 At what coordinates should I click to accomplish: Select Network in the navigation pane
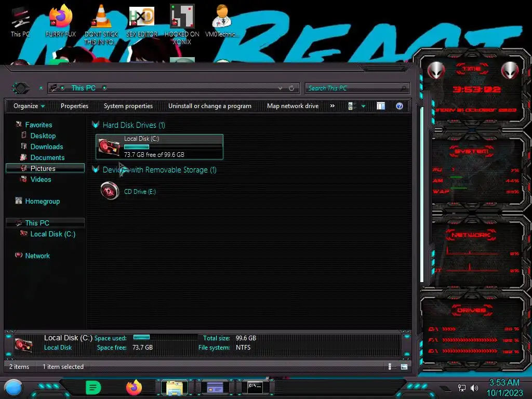point(37,256)
